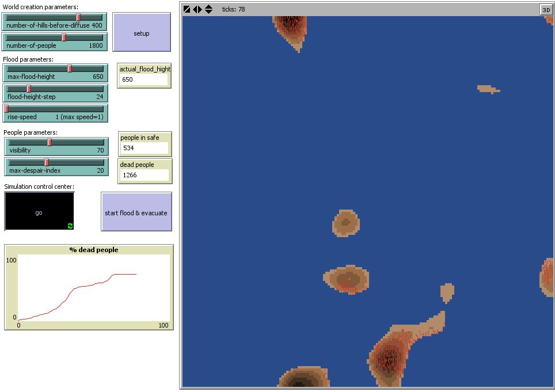Click the ticks counter in view header
The width and height of the screenshot is (555, 392).
pyautogui.click(x=233, y=9)
